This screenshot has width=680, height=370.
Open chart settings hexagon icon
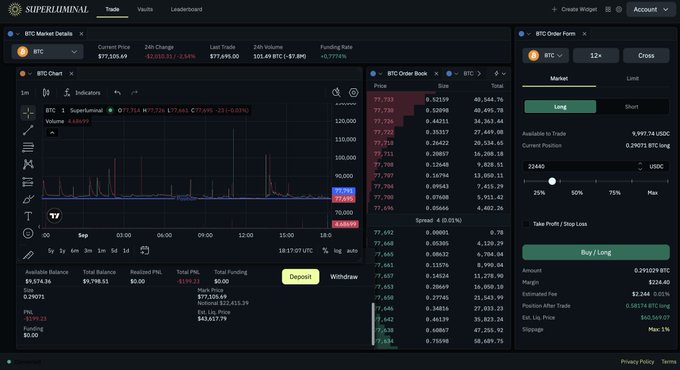point(353,92)
